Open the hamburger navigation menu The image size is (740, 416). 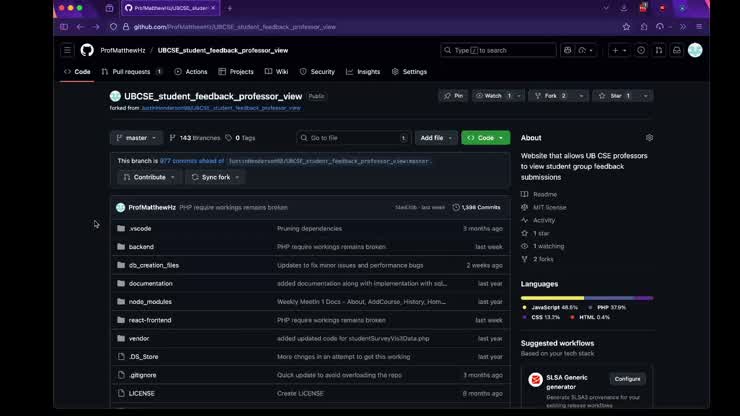pyautogui.click(x=67, y=50)
